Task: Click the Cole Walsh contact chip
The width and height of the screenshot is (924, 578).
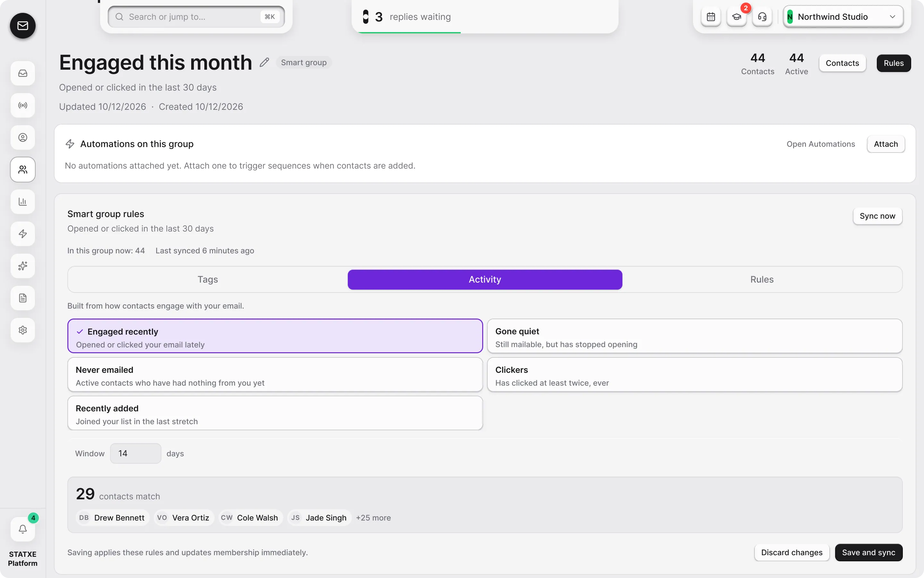Action: coord(250,518)
